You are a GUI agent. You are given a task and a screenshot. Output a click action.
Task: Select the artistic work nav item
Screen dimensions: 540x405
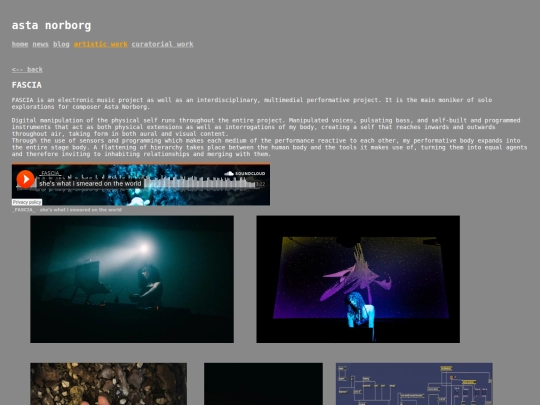101,44
